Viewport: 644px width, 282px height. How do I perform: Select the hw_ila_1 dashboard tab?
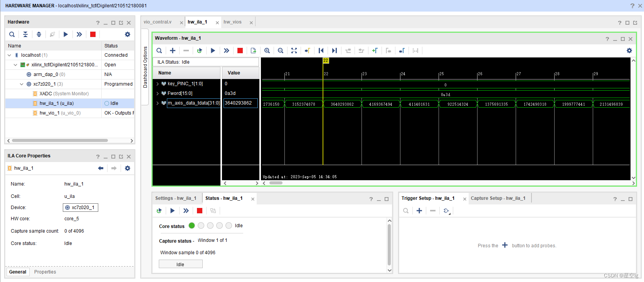click(197, 22)
